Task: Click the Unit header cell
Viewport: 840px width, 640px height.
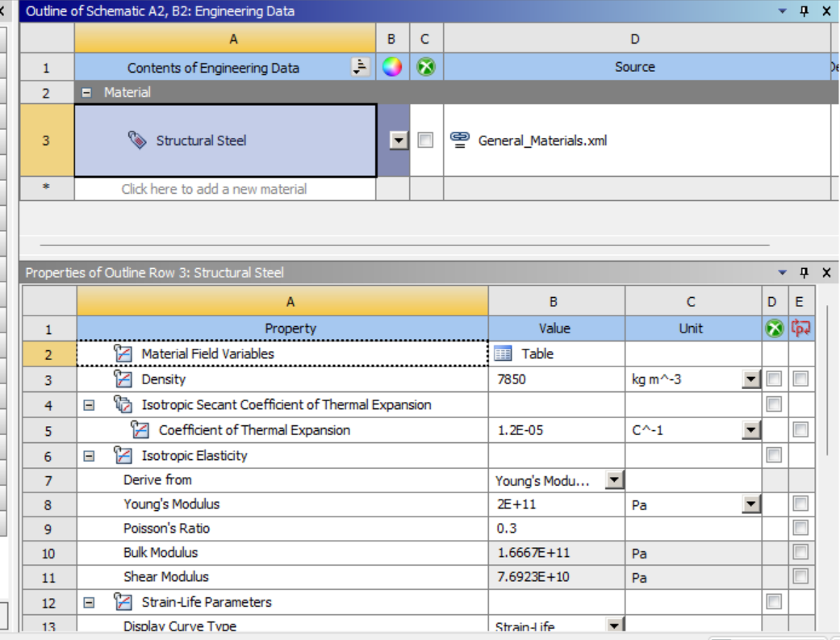Action: tap(693, 328)
